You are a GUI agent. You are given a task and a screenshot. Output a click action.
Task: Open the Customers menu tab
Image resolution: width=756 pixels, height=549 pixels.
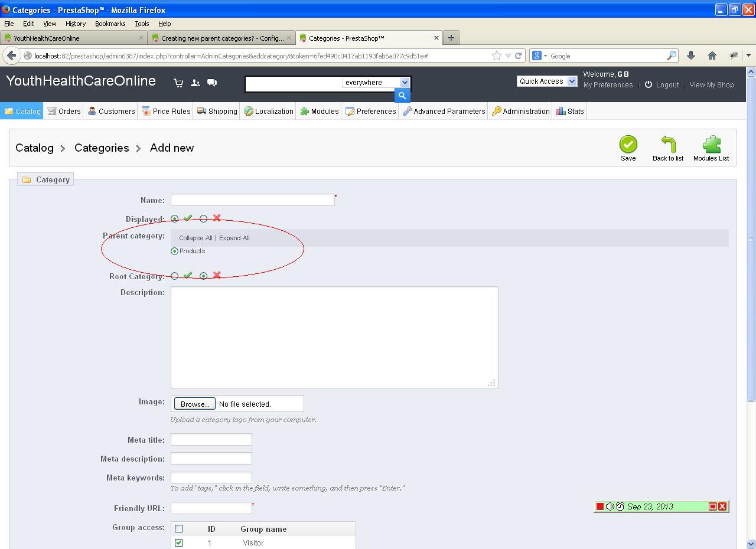tap(111, 111)
